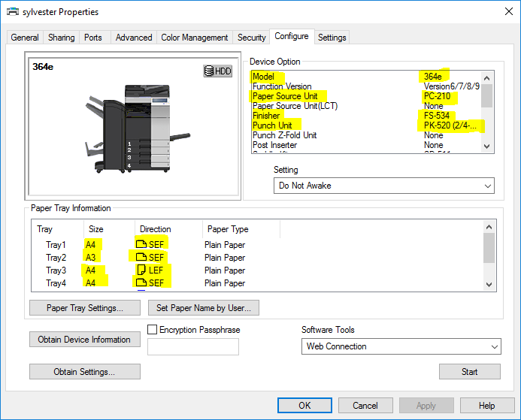Click the PC-210 value in Device Option
The width and height of the screenshot is (521, 420).
tap(438, 96)
